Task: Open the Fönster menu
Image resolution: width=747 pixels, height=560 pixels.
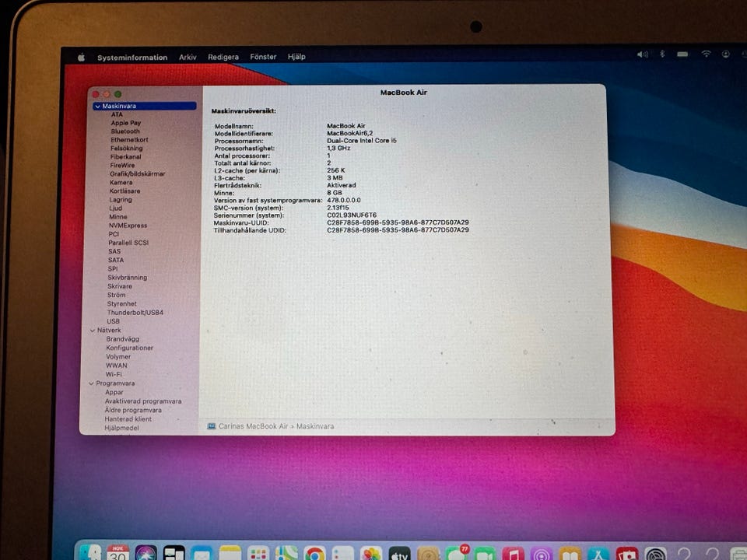Action: 263,57
